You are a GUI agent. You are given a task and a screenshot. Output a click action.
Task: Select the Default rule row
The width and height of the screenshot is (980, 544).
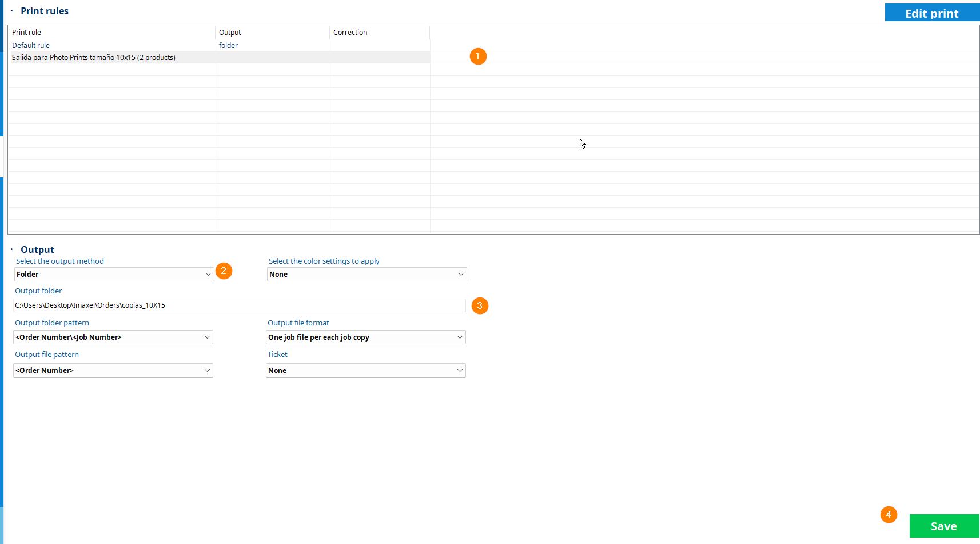220,45
